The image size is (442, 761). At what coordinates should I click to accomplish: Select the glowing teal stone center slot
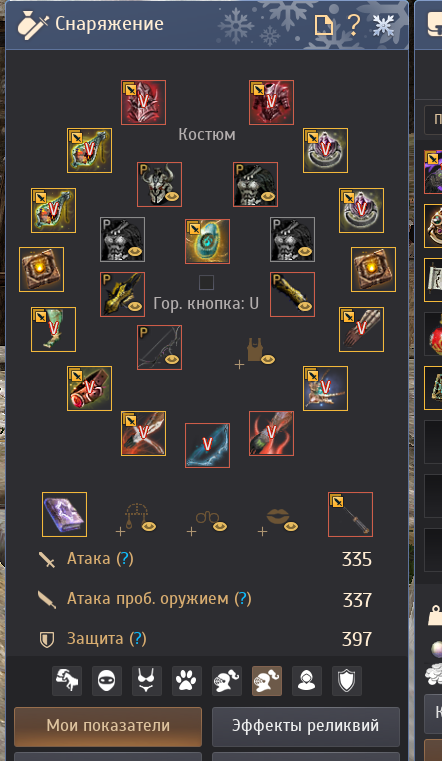click(x=207, y=241)
